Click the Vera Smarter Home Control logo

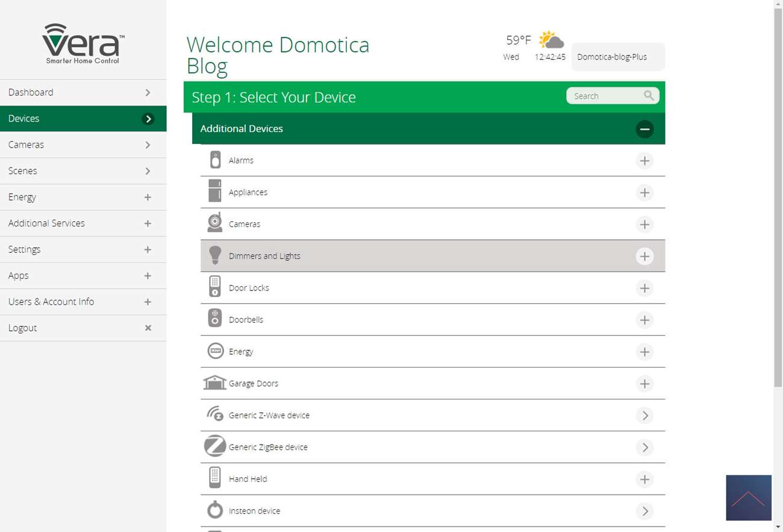[83, 43]
